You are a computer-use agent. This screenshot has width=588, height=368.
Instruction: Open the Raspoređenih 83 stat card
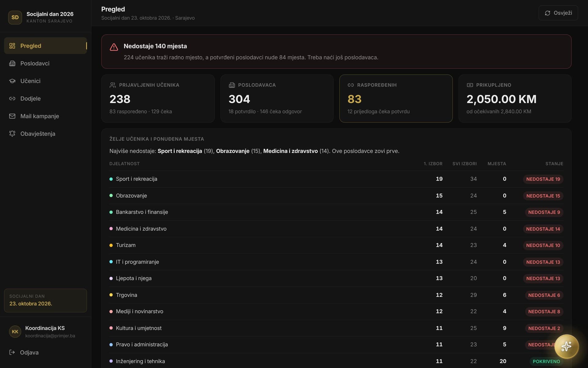tap(396, 98)
